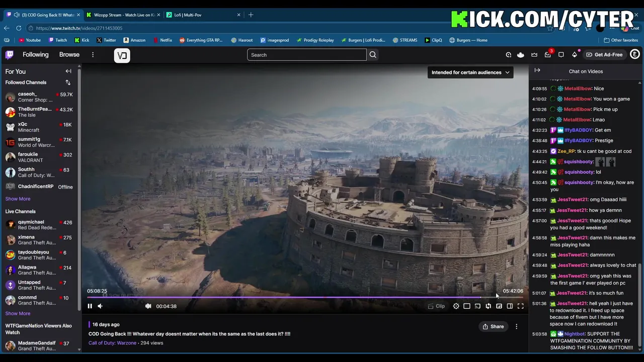Open TheBurntPeanut channel in sidebar

coord(39,112)
